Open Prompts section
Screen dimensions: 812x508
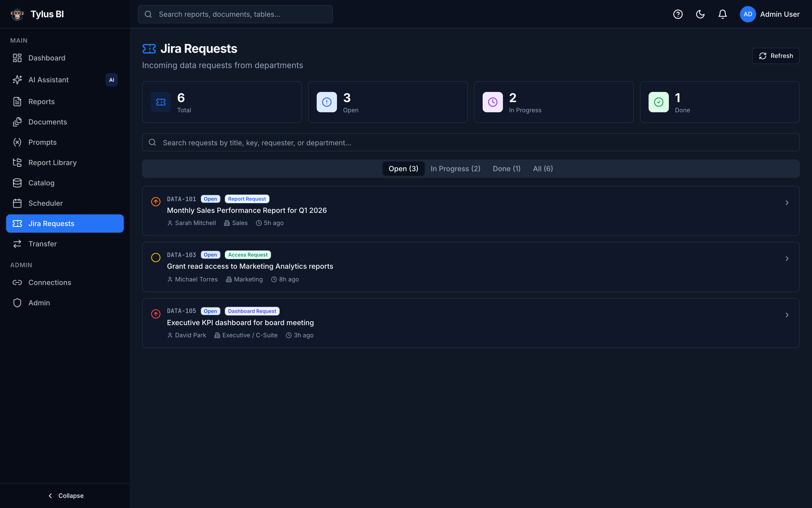click(65, 142)
